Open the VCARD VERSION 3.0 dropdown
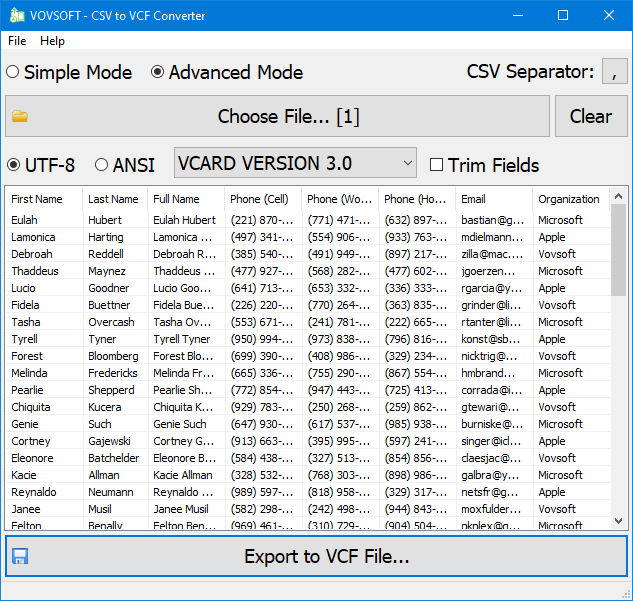Screen dimensions: 633x601 coord(296,163)
